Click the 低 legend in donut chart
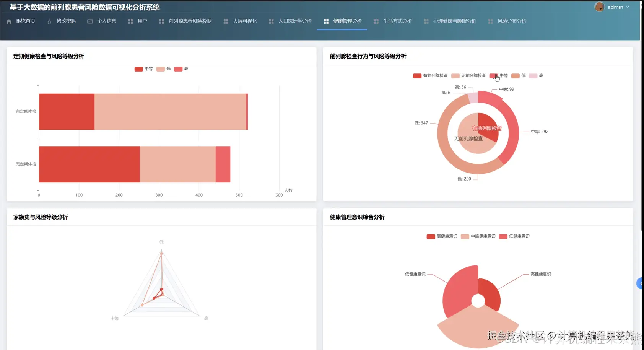644x350 pixels. pyautogui.click(x=519, y=76)
